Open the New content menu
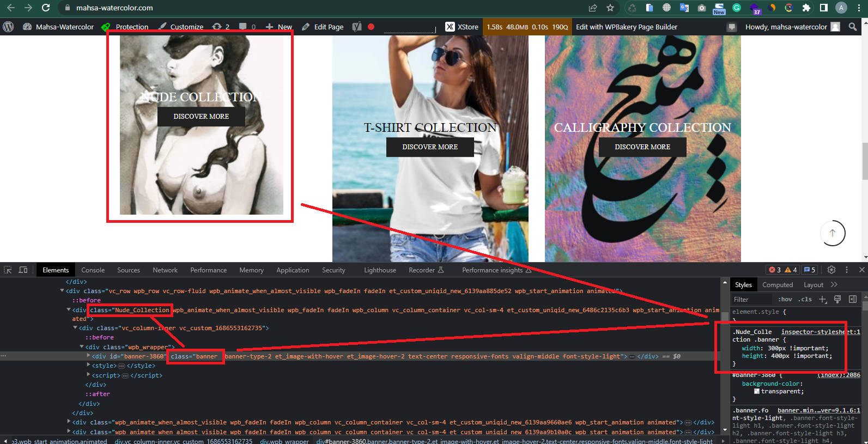Image resolution: width=868 pixels, height=444 pixels. point(279,27)
